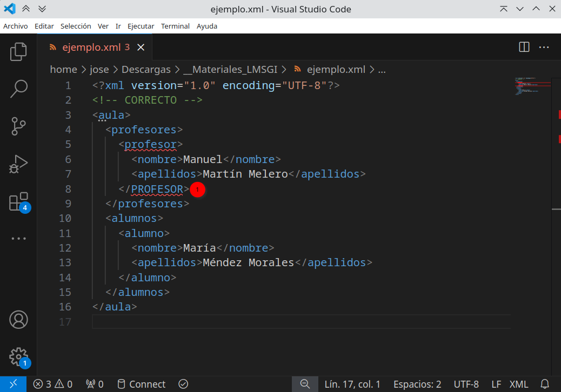Change file encoding via UTF-8 status item

point(466,384)
